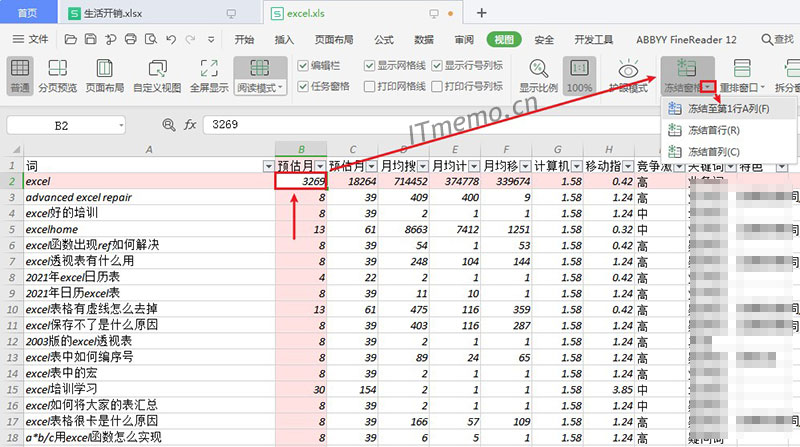The height and width of the screenshot is (447, 800).
Task: Set zoom to 100% button
Action: coord(580,76)
